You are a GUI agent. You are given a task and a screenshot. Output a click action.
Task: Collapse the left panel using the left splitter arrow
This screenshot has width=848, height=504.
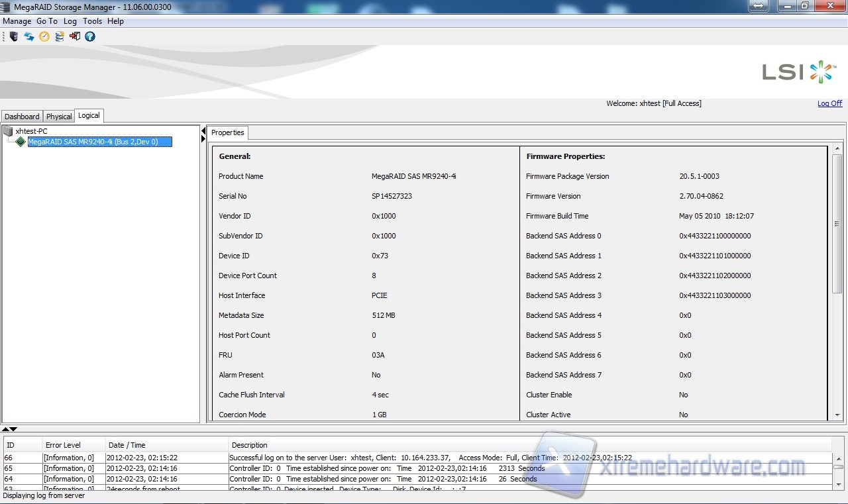203,131
